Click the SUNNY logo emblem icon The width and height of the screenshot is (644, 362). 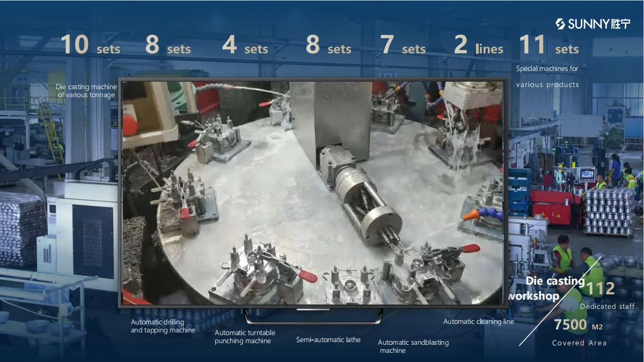tap(560, 24)
